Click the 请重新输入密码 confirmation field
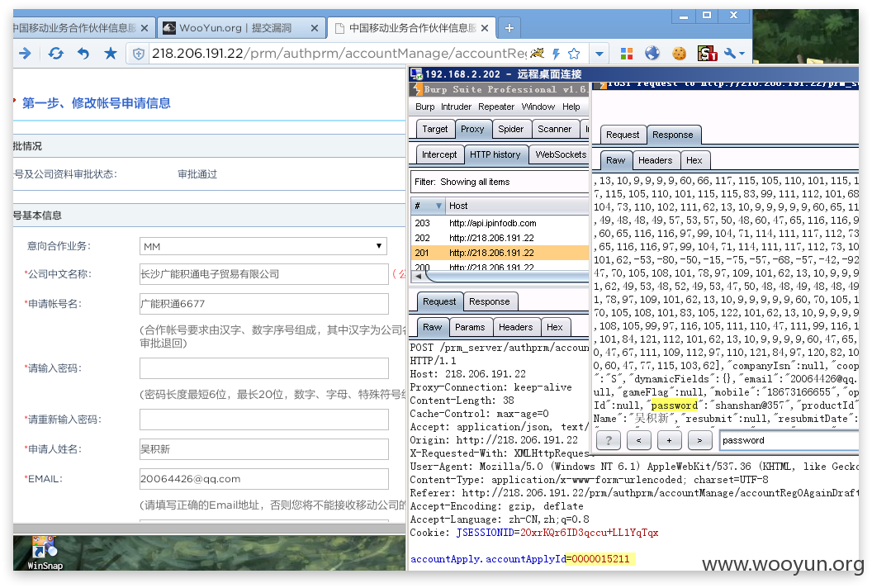 coord(263,420)
